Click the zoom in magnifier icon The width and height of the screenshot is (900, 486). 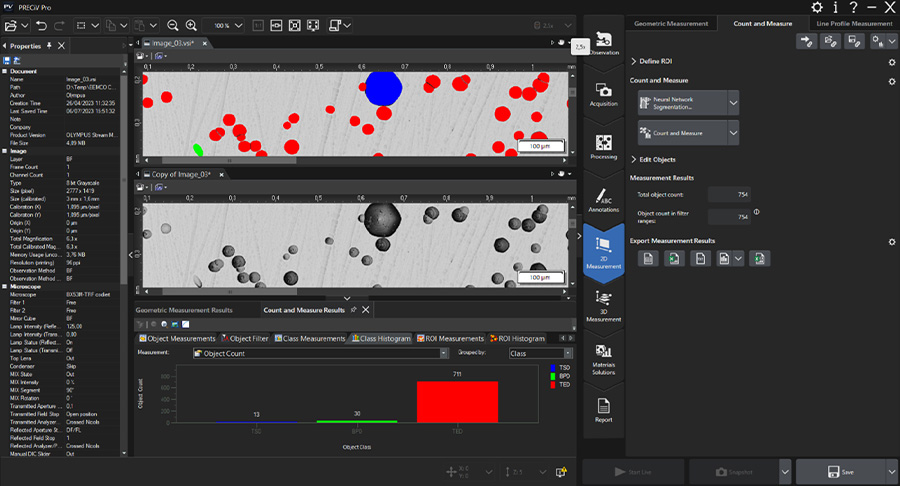(191, 25)
